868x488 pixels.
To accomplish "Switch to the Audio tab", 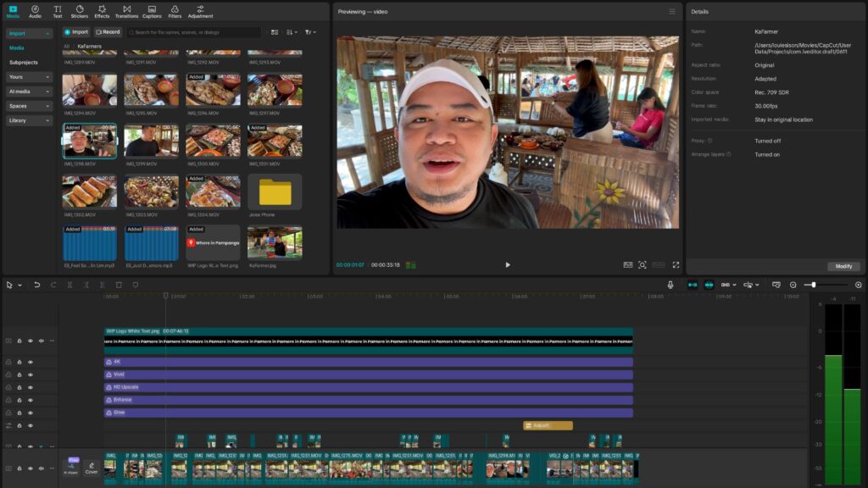I will [x=35, y=10].
